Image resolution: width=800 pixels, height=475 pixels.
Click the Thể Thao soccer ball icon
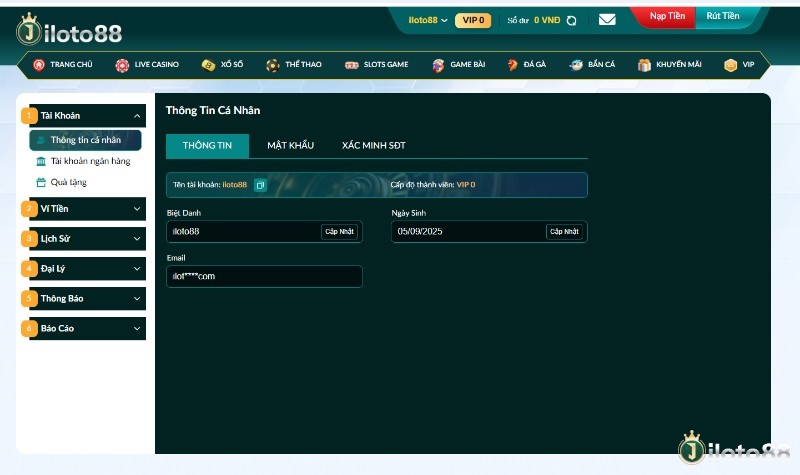pyautogui.click(x=272, y=65)
